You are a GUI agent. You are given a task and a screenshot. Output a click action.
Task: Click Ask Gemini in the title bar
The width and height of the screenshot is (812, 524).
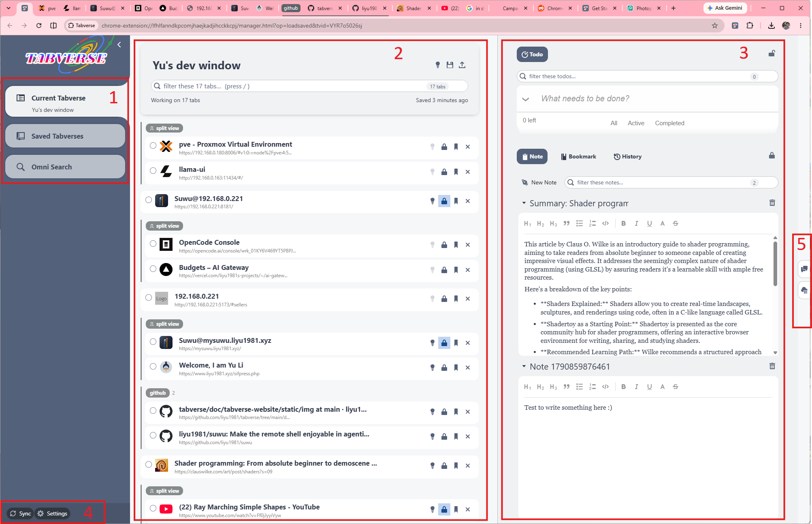[x=725, y=8]
